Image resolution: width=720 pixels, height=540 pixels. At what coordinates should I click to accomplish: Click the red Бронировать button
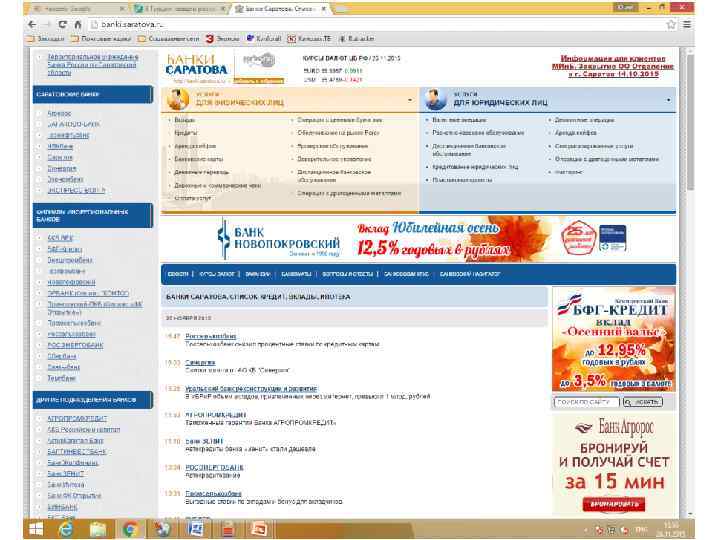[x=613, y=504]
